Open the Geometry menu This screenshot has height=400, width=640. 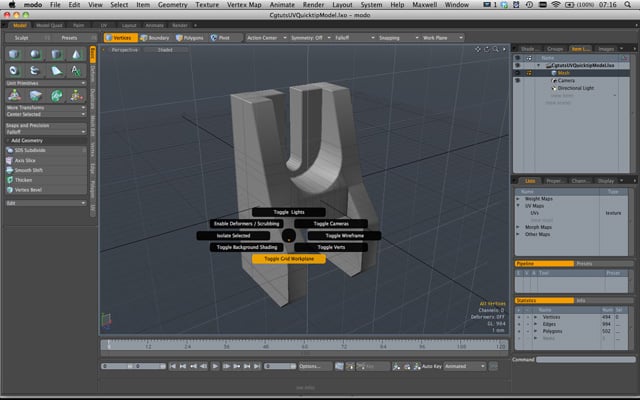click(x=171, y=6)
